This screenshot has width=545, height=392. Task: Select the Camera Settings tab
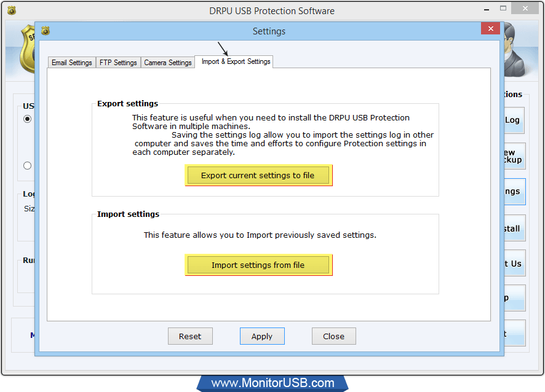(x=168, y=63)
